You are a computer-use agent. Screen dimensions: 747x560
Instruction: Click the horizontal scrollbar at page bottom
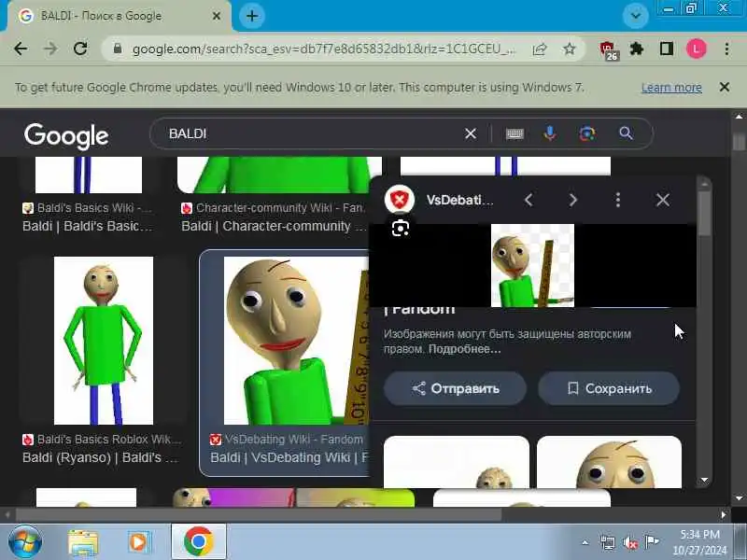point(259,514)
